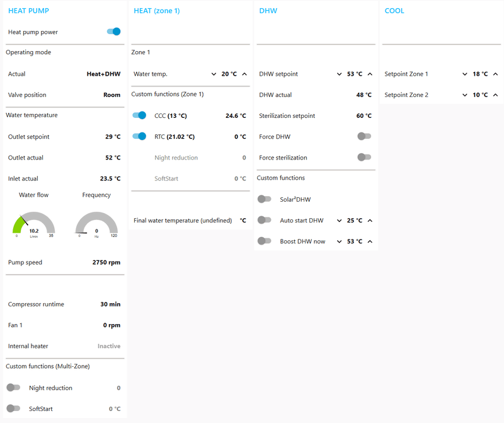Image resolution: width=504 pixels, height=423 pixels.
Task: Enable Auto start DHW
Action: click(x=265, y=220)
